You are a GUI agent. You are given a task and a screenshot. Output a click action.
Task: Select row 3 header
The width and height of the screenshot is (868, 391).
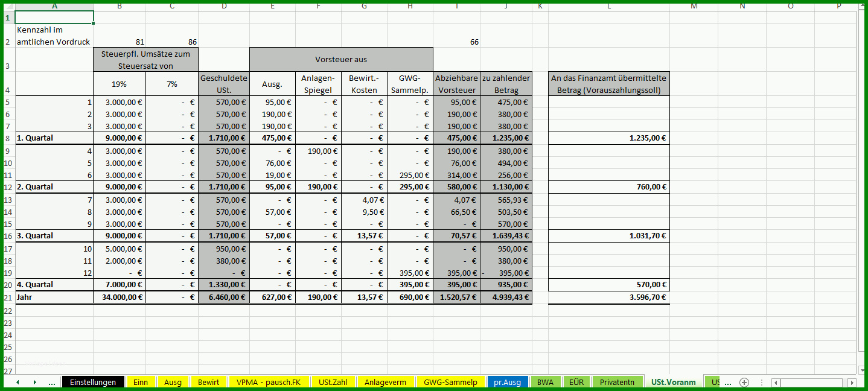tap(8, 60)
